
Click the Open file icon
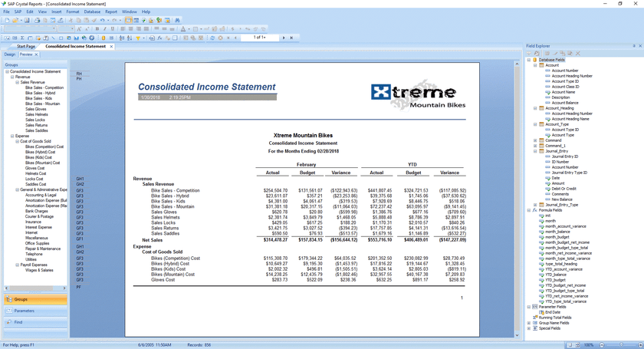pyautogui.click(x=15, y=20)
